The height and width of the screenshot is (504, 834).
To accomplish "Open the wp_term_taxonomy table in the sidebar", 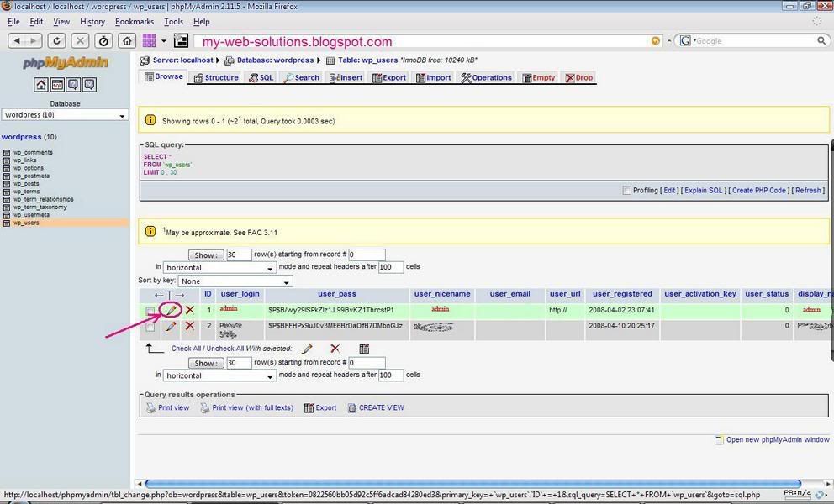I will pos(40,207).
